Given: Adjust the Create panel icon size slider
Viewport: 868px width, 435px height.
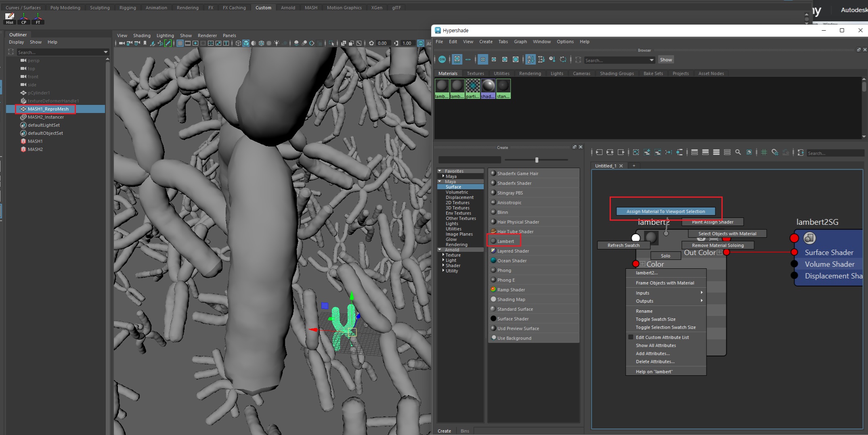Looking at the screenshot, I should click(537, 160).
